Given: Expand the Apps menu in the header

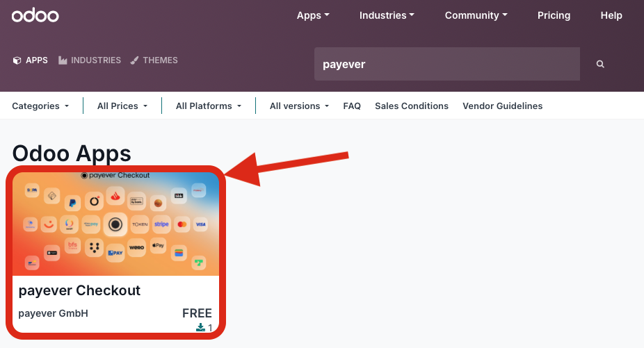Looking at the screenshot, I should pyautogui.click(x=313, y=15).
